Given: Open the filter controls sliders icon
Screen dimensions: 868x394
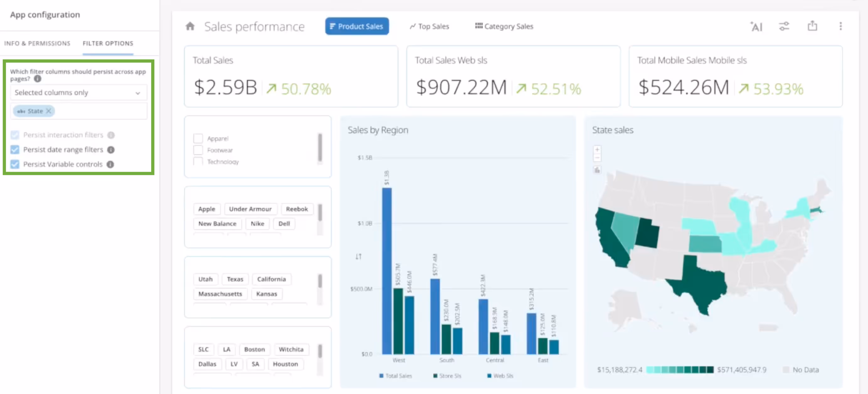Looking at the screenshot, I should 784,26.
